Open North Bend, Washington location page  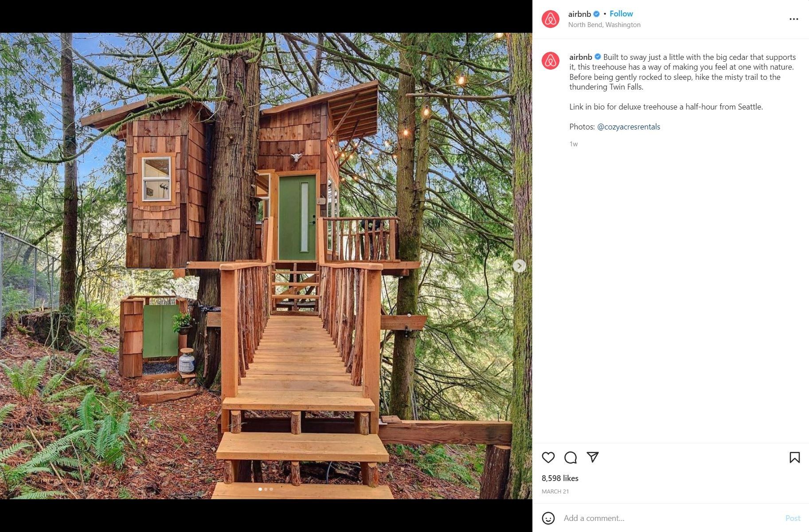pos(604,25)
